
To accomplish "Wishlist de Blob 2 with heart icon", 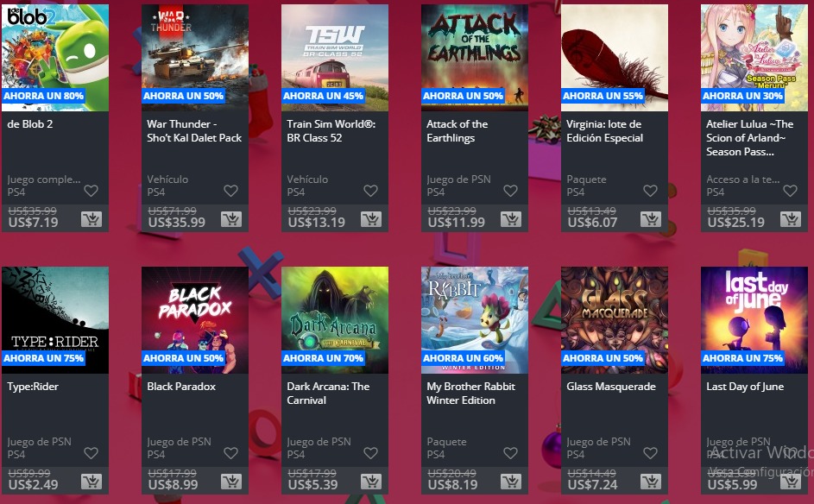I will pyautogui.click(x=91, y=191).
